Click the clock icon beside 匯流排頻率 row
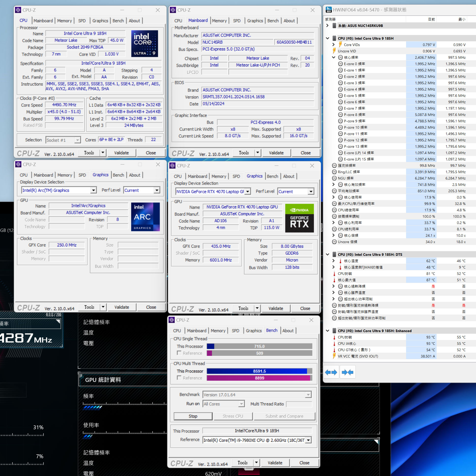Viewport: 476px width, 476px height. tap(334, 165)
